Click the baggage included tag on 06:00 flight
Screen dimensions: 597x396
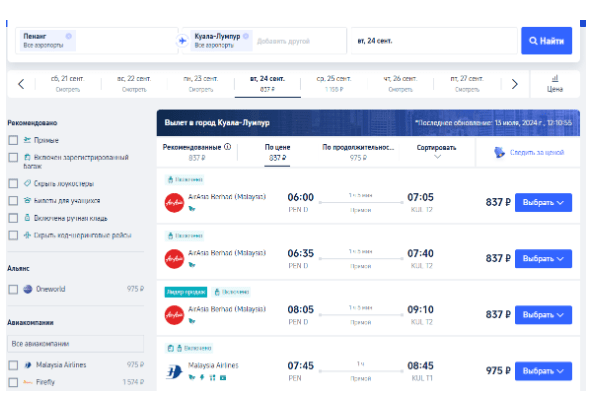(185, 179)
